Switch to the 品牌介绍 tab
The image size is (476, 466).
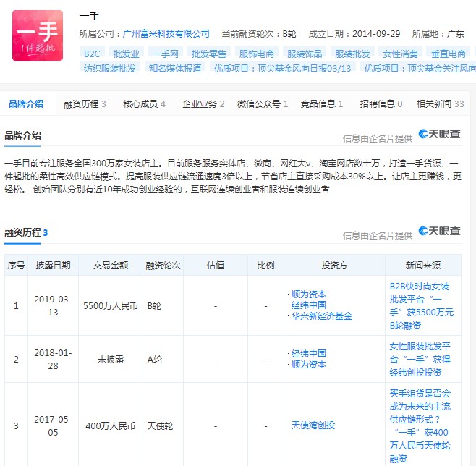pyautogui.click(x=26, y=103)
